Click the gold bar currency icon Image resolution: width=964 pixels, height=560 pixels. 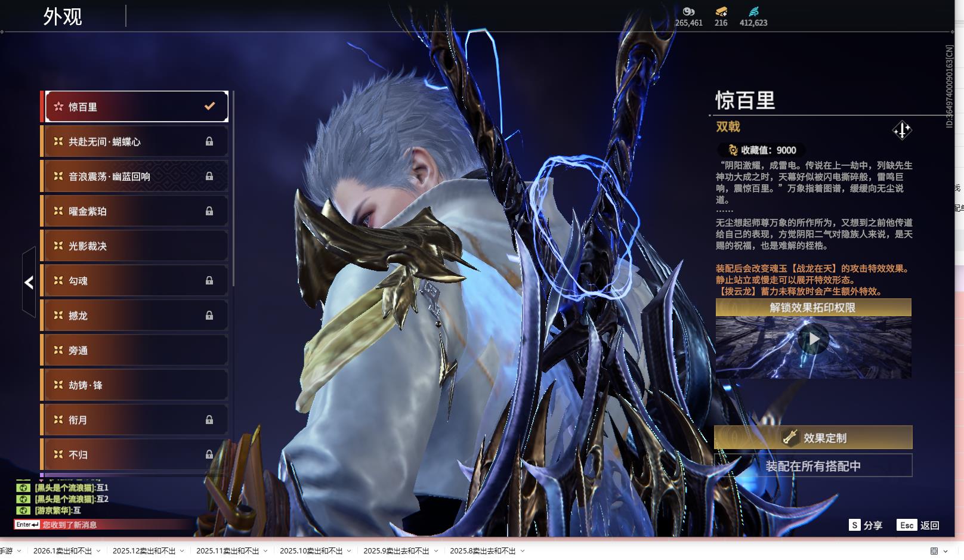click(x=721, y=11)
